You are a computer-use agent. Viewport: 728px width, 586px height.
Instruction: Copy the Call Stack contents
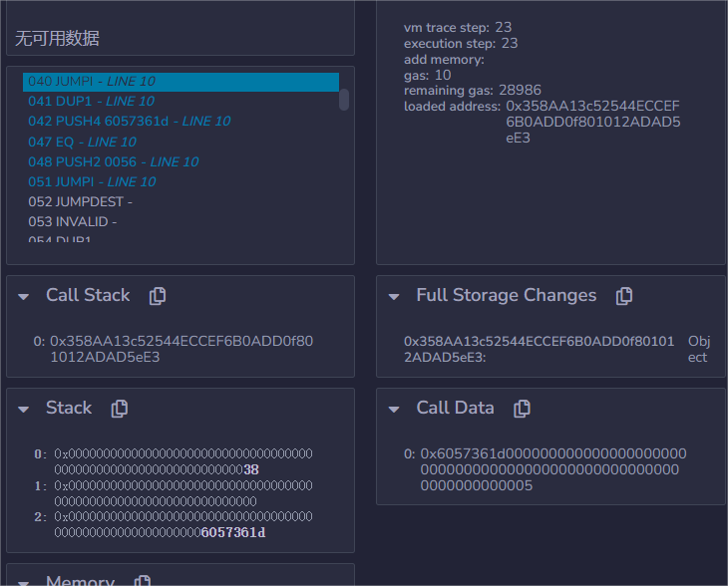pyautogui.click(x=158, y=296)
